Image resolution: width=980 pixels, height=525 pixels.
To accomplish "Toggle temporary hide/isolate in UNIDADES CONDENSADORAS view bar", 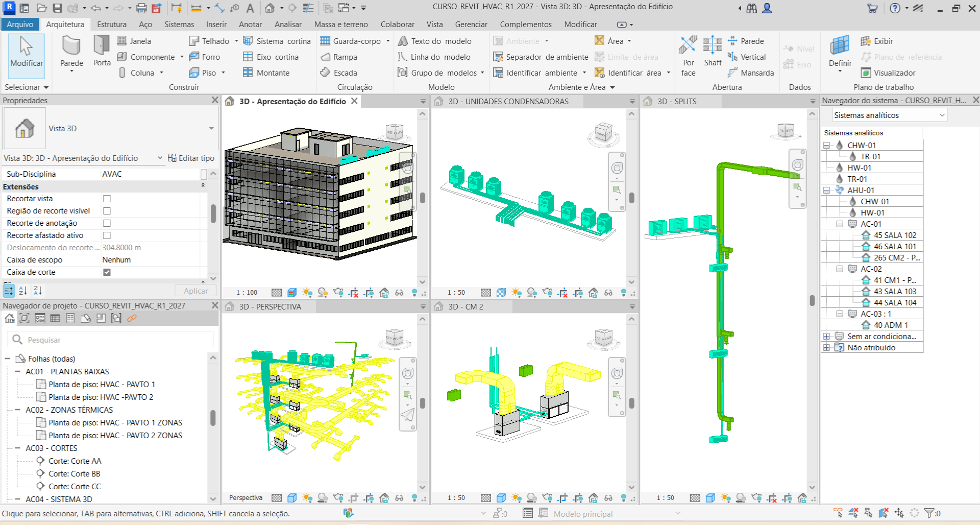I will 608,293.
